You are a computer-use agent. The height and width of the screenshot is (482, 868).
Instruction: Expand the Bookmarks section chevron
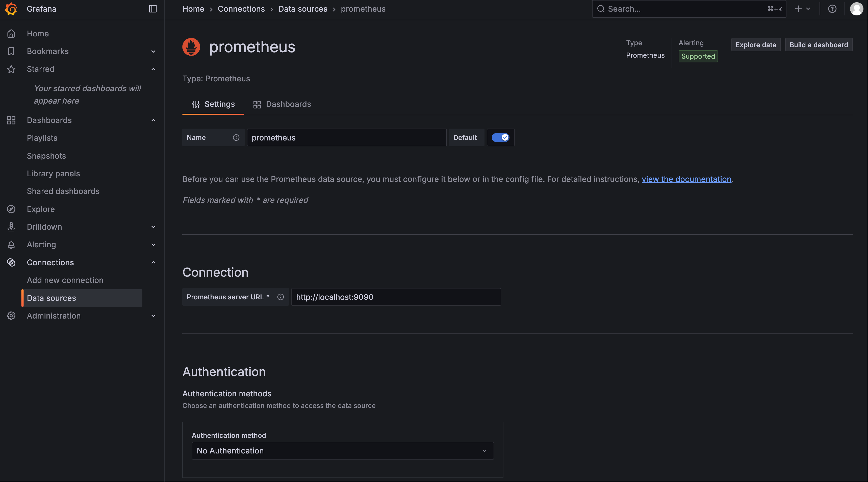tap(153, 52)
